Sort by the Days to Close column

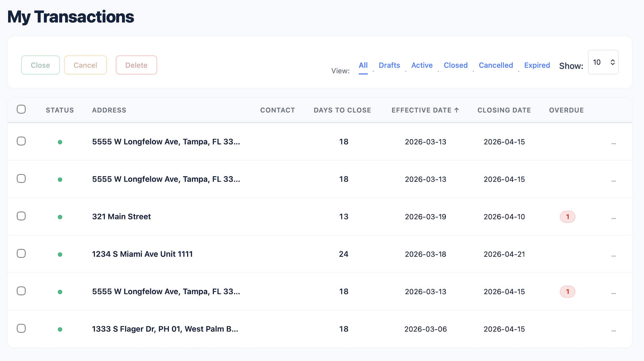tap(342, 110)
